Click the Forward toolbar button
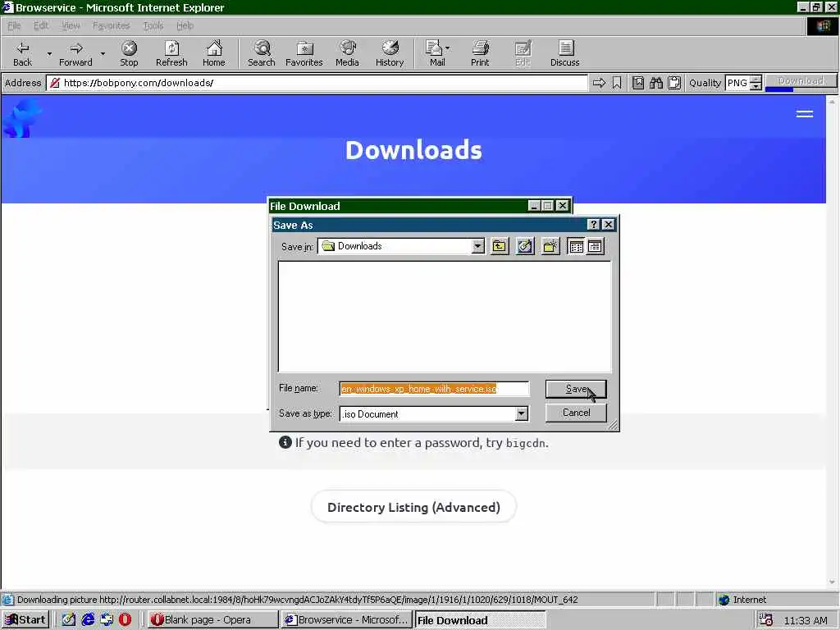 pos(75,53)
